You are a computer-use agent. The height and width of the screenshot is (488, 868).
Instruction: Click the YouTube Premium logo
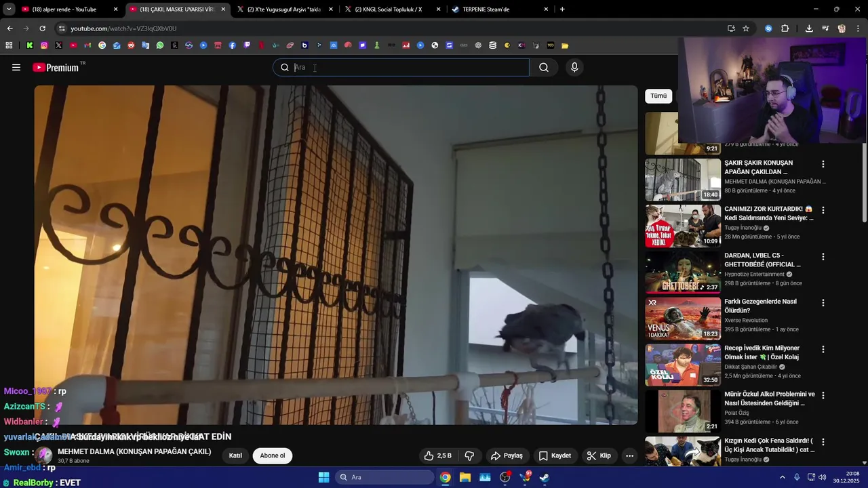pyautogui.click(x=56, y=67)
